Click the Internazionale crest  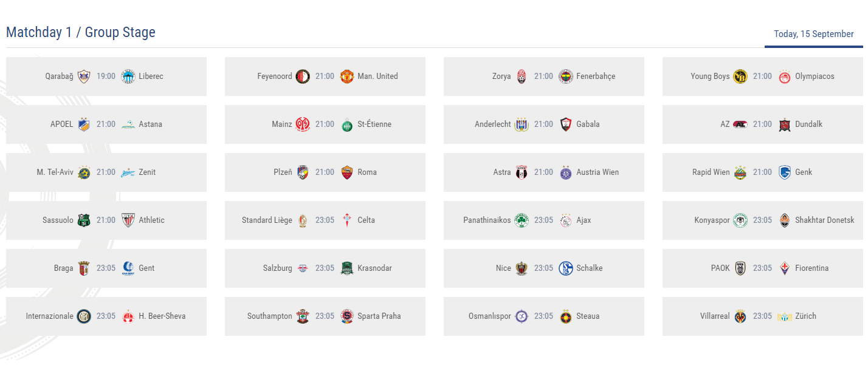tap(84, 316)
